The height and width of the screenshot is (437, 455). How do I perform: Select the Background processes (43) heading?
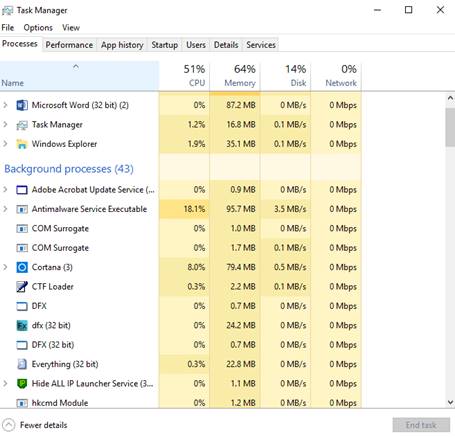pos(69,169)
